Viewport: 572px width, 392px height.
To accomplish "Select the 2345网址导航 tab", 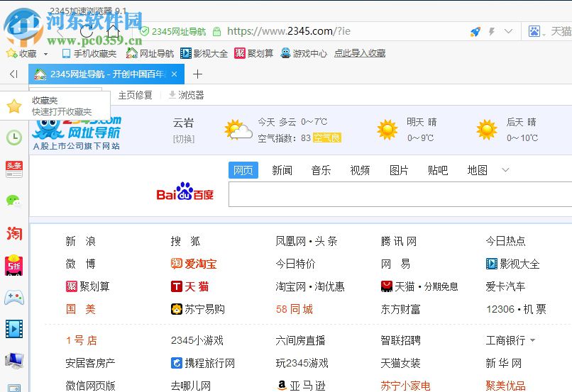I will pyautogui.click(x=106, y=74).
